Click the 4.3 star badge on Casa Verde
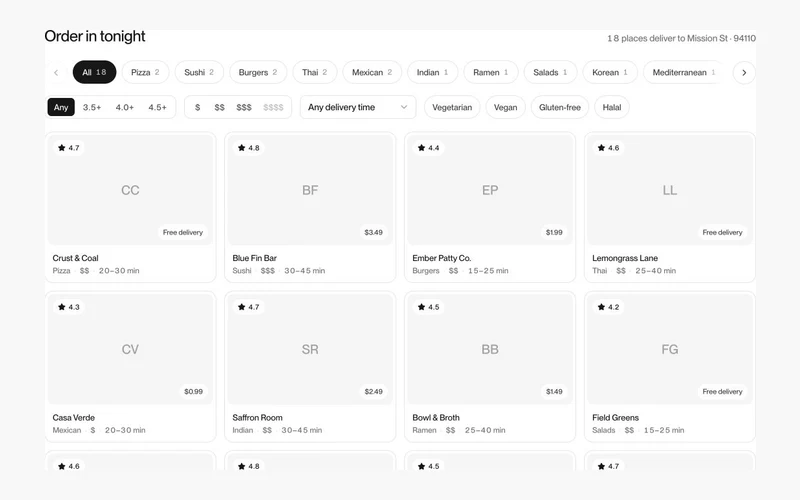Screen dimensions: 800x500 [x=69, y=307]
